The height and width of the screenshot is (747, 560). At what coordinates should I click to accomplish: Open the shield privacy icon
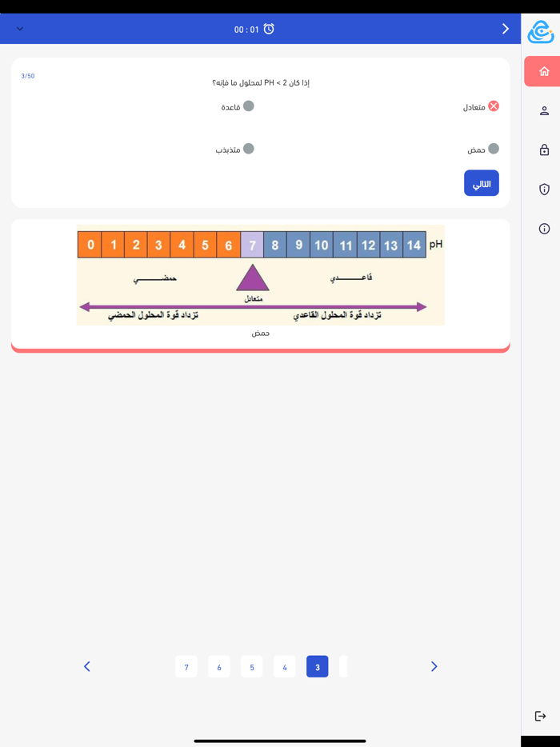click(x=544, y=190)
